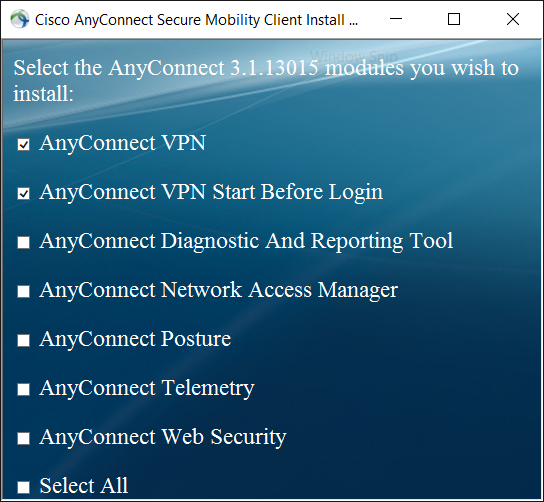Close the AnyConnect installer window

[512, 19]
